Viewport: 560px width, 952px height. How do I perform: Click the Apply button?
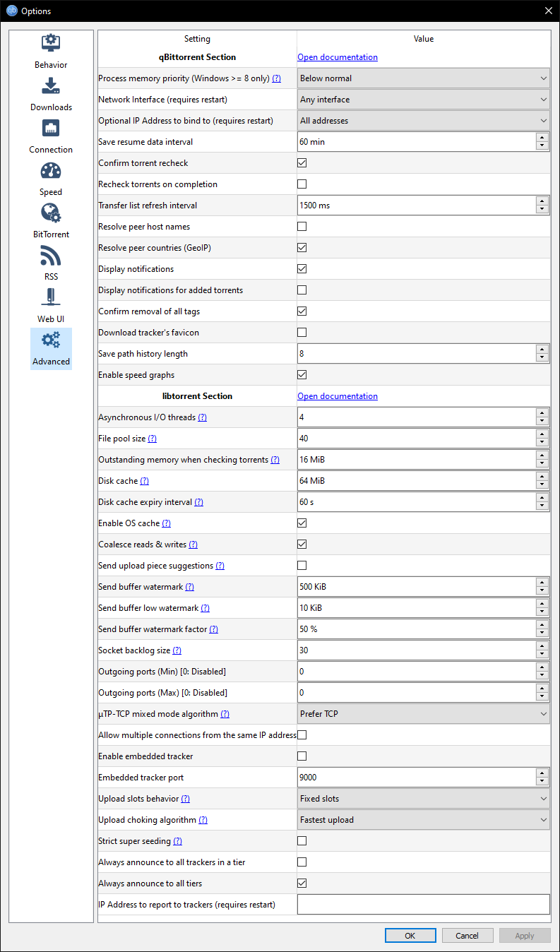[x=525, y=935]
